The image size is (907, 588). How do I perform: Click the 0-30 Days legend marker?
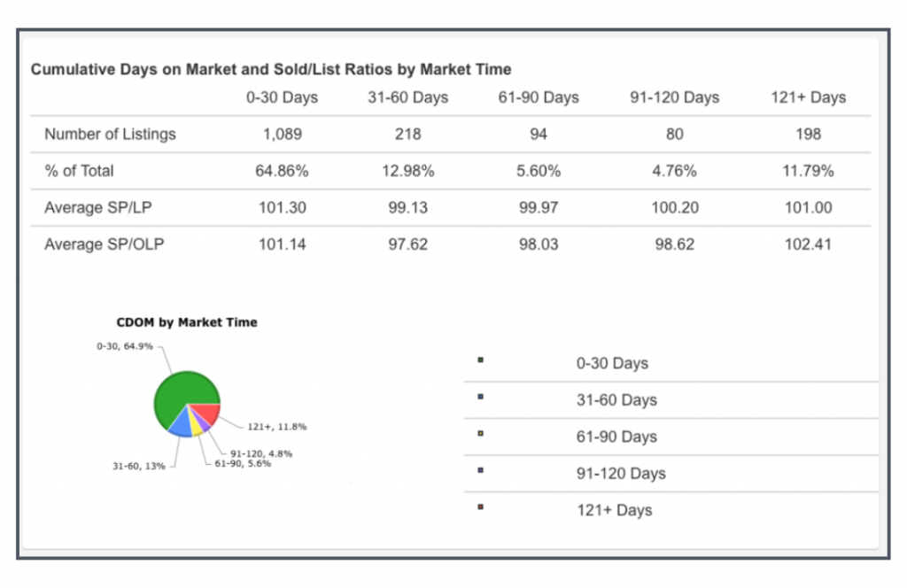[480, 360]
